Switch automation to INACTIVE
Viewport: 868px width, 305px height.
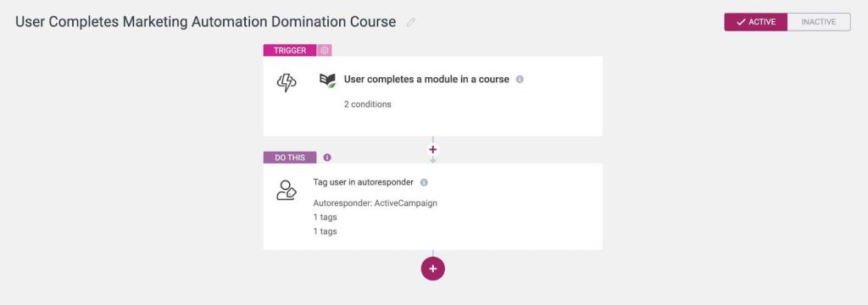819,22
